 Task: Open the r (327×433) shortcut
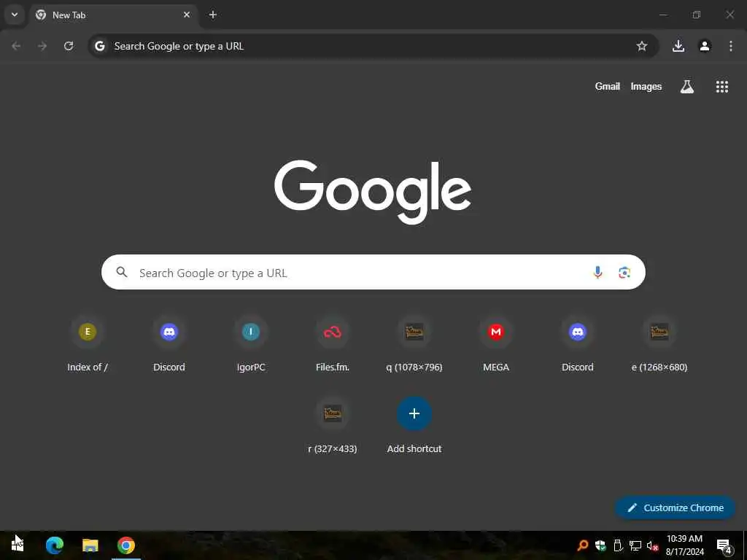pos(333,427)
